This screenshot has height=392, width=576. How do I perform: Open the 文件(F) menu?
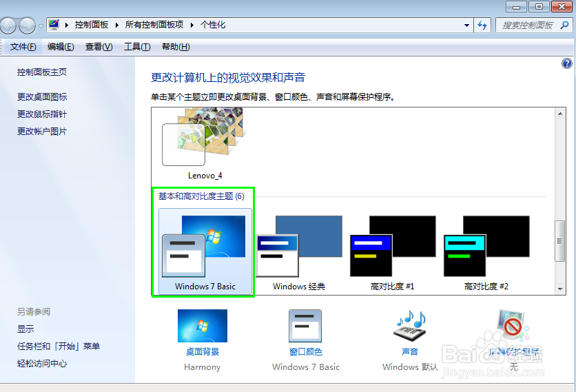23,47
